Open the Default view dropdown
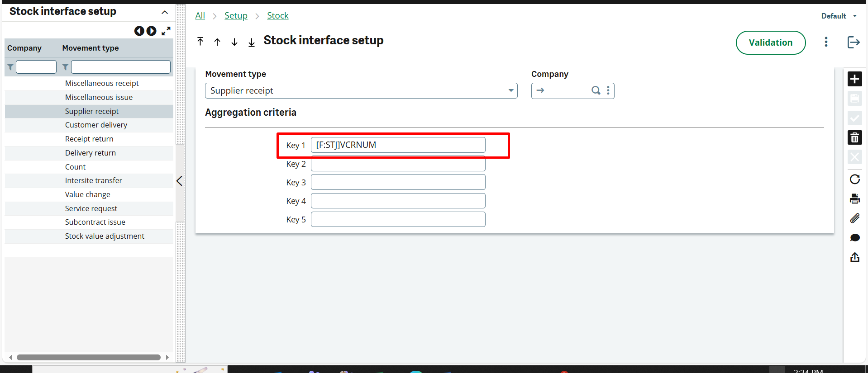Viewport: 868px width, 373px height. point(839,16)
